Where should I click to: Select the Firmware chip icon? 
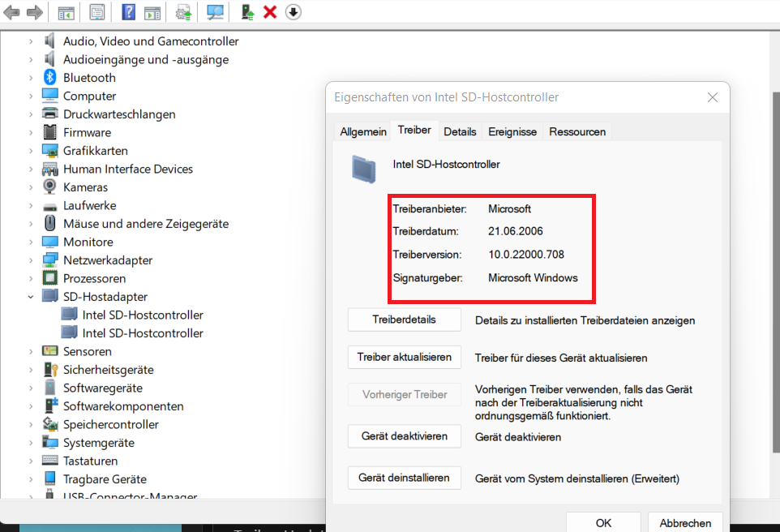click(49, 132)
